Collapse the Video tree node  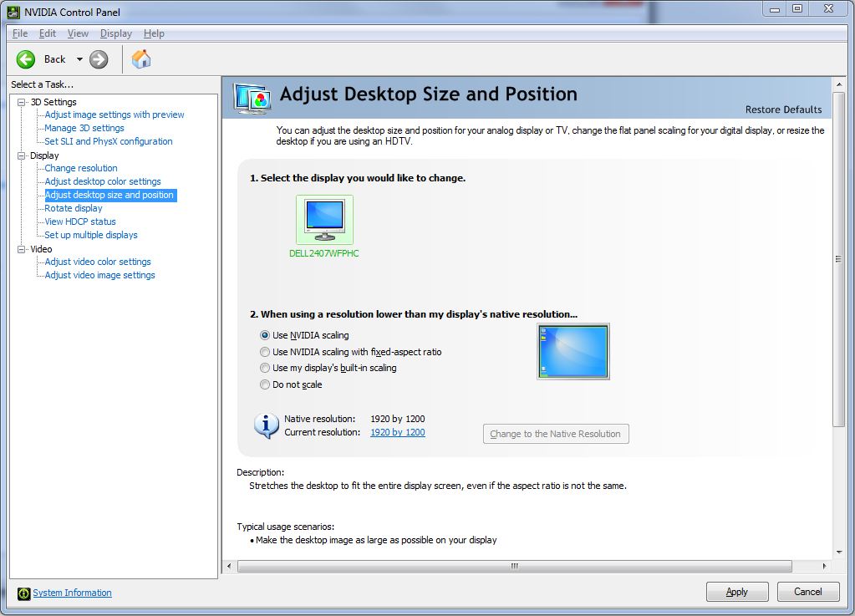point(22,249)
